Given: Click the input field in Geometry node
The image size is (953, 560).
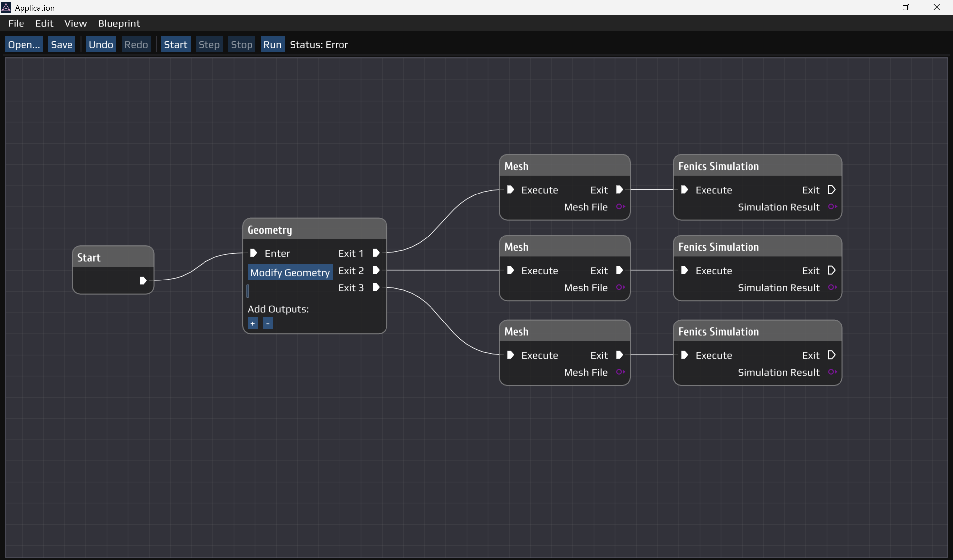Looking at the screenshot, I should click(x=248, y=291).
